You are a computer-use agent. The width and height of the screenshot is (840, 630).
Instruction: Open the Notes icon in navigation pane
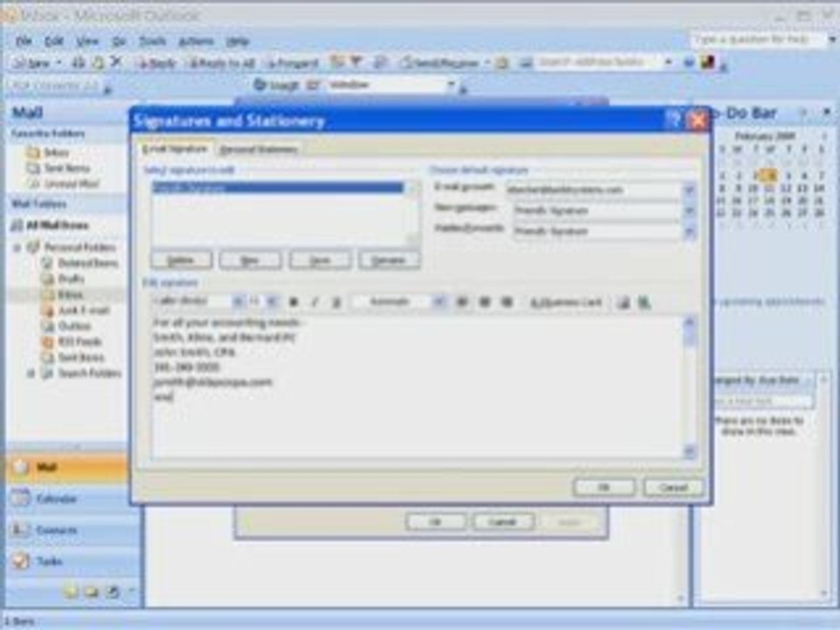click(70, 592)
